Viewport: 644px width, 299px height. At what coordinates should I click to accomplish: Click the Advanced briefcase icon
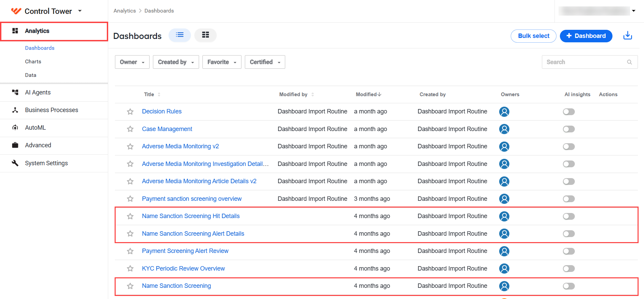pyautogui.click(x=15, y=145)
